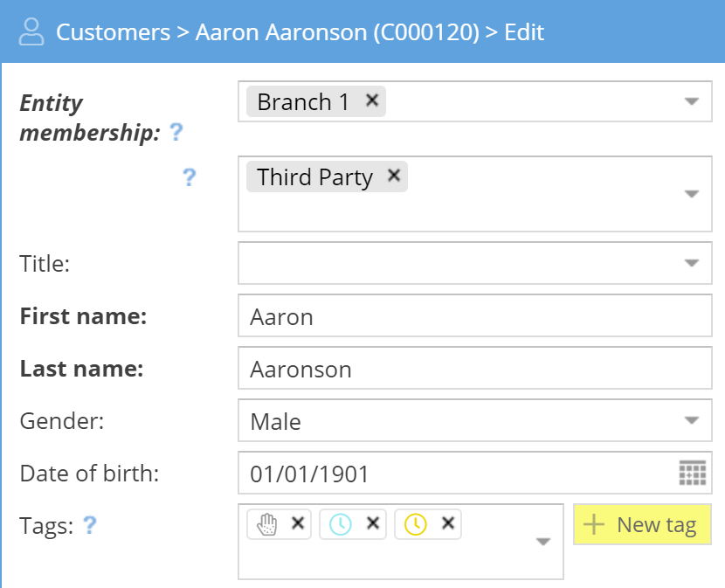
Task: Select the hand icon tag
Action: [268, 524]
